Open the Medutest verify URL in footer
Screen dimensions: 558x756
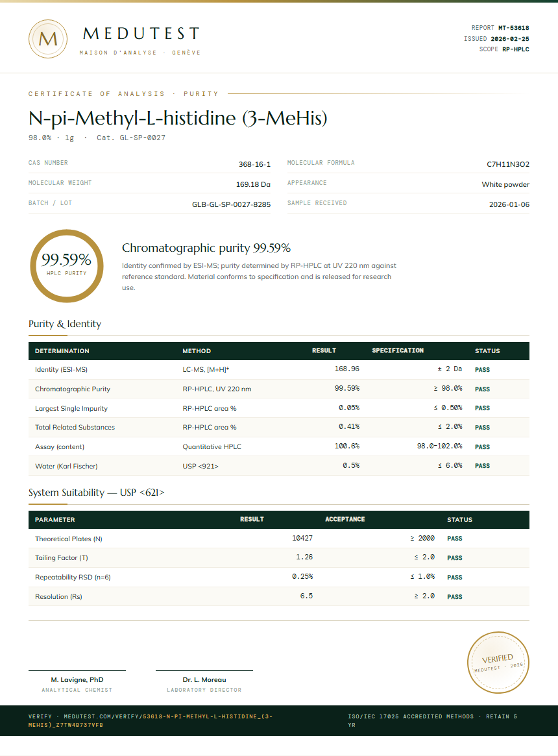click(x=151, y=720)
